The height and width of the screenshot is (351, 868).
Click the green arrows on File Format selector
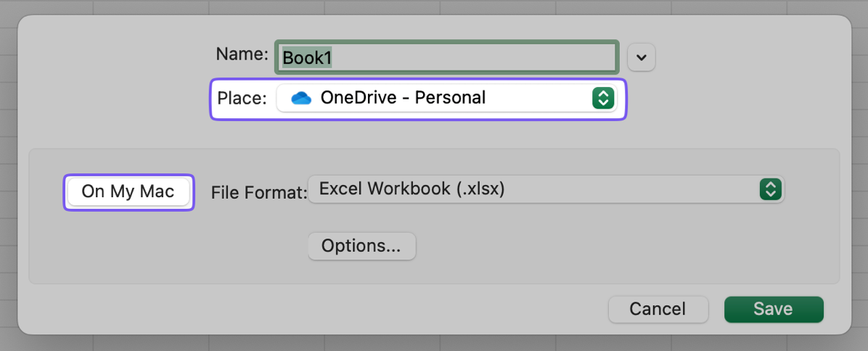click(769, 190)
